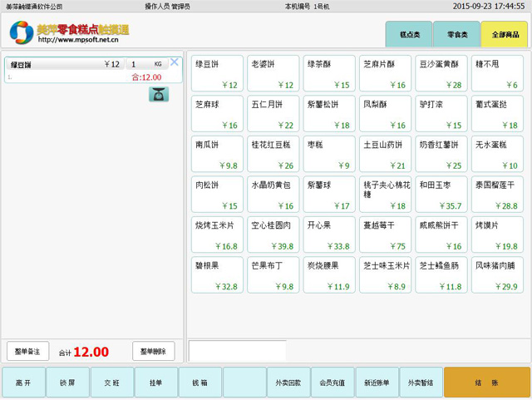Add 老婆饼 product to the order
Viewport: 532px width, 400px height.
pyautogui.click(x=273, y=73)
